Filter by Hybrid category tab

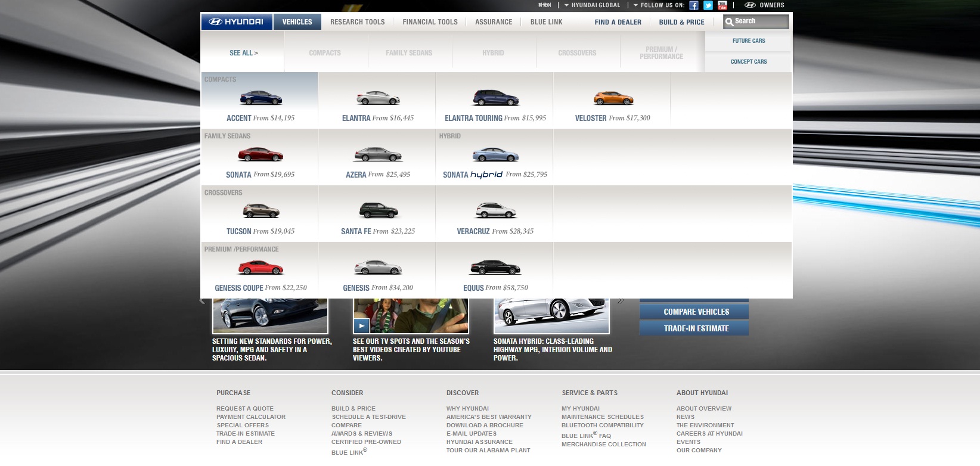point(493,53)
